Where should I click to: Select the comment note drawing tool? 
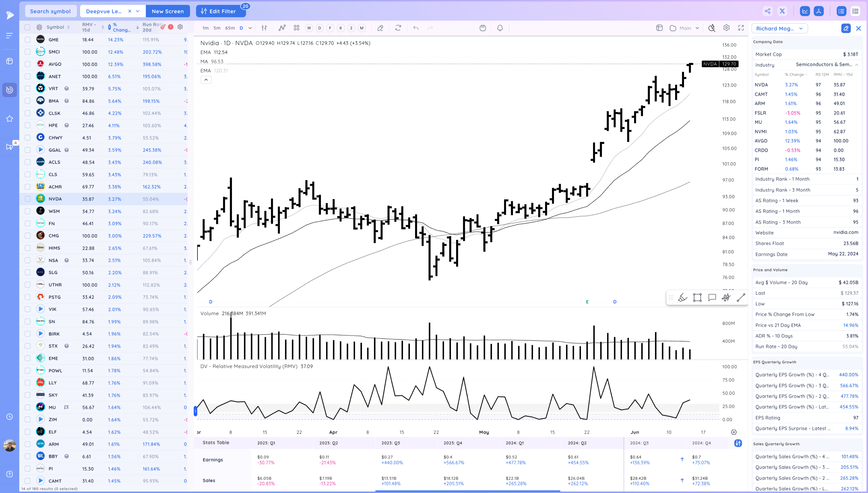click(x=712, y=298)
